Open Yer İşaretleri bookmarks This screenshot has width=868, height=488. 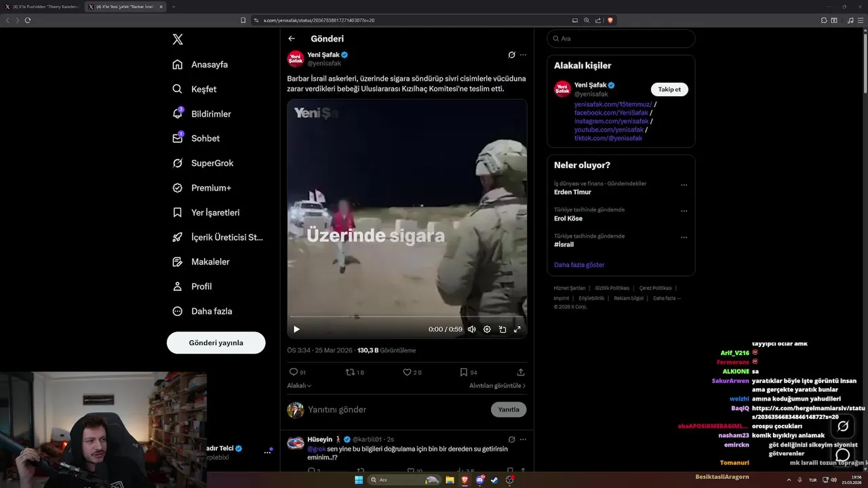point(205,212)
